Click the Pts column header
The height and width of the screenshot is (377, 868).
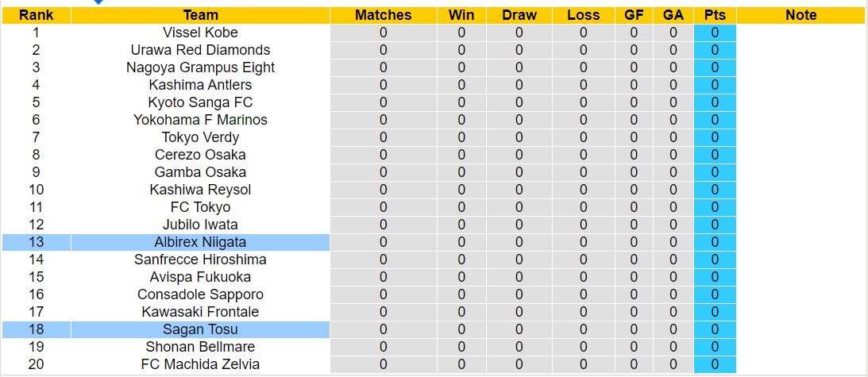tap(715, 15)
